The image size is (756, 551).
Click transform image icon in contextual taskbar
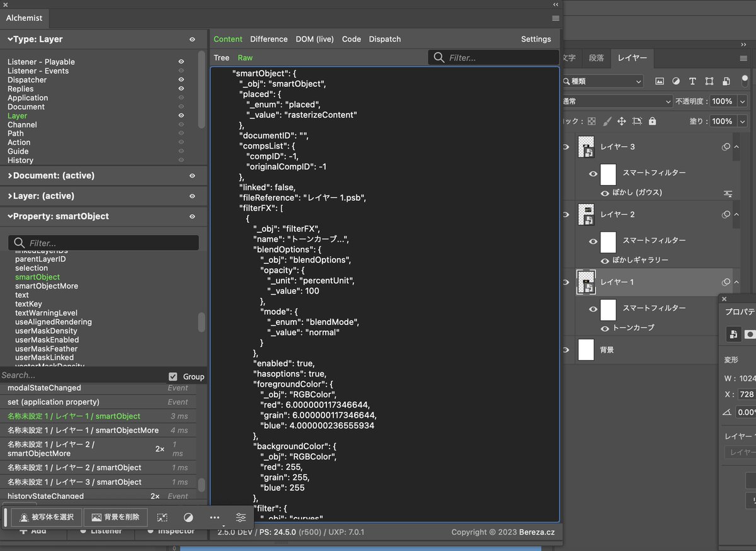tap(162, 517)
